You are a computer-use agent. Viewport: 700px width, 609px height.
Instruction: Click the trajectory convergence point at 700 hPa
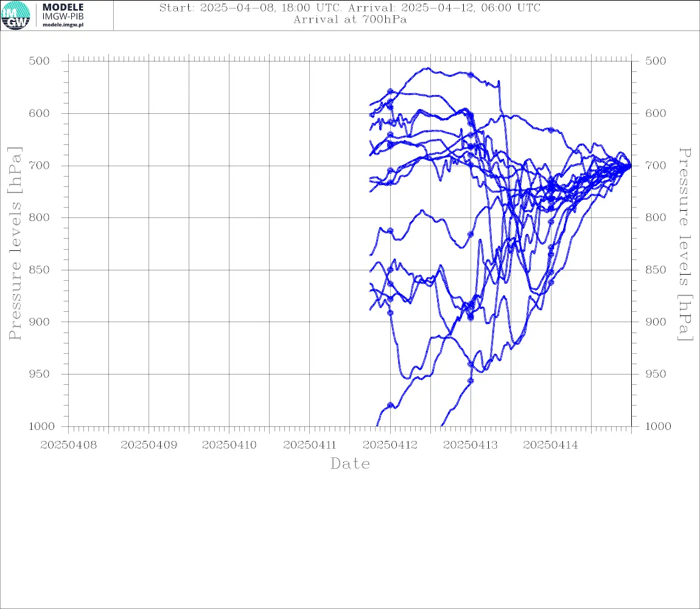click(x=630, y=166)
